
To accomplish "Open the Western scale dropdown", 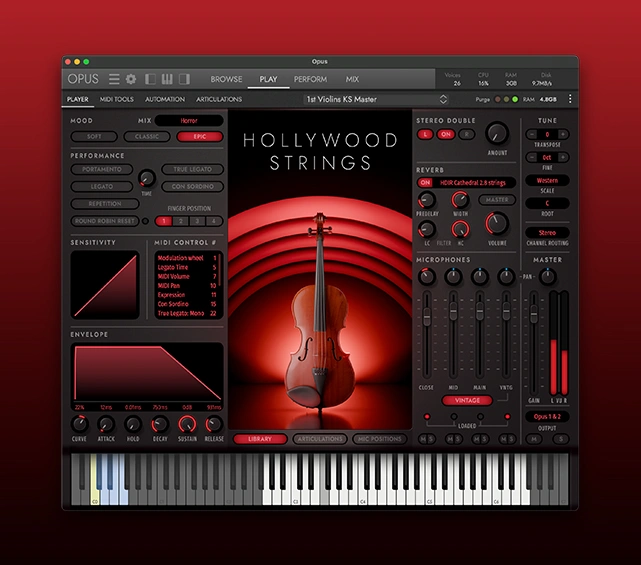I will tap(547, 180).
